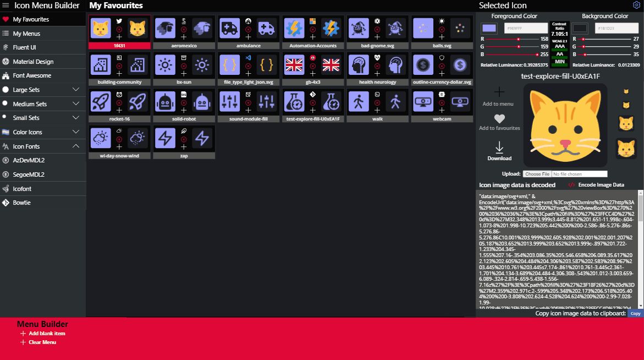
Task: Adjust the foreground G slider
Action: (x=512, y=47)
